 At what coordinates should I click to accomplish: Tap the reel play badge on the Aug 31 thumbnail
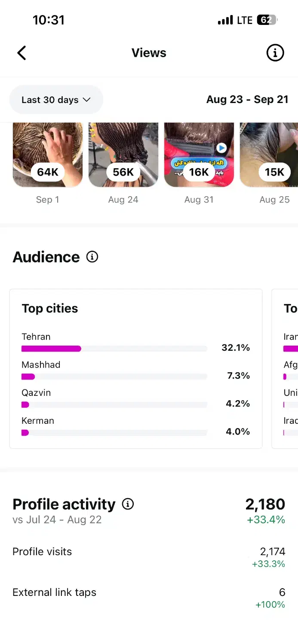tap(221, 148)
